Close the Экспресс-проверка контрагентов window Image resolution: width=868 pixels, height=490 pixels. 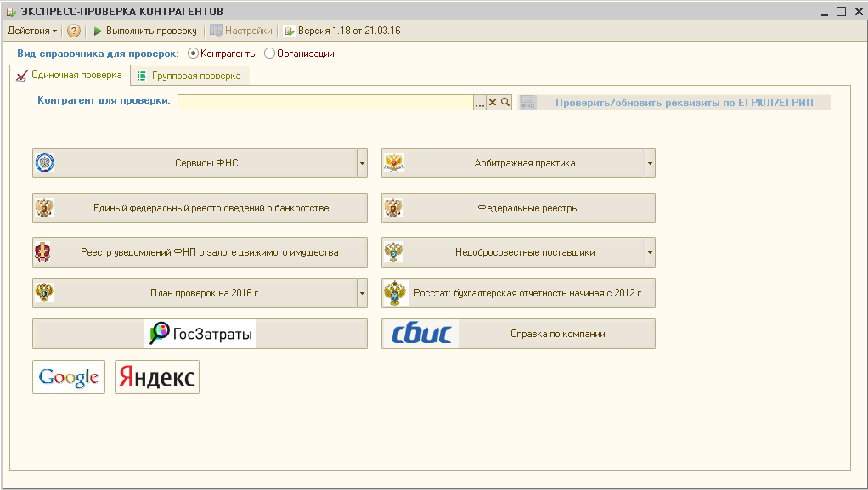point(859,12)
